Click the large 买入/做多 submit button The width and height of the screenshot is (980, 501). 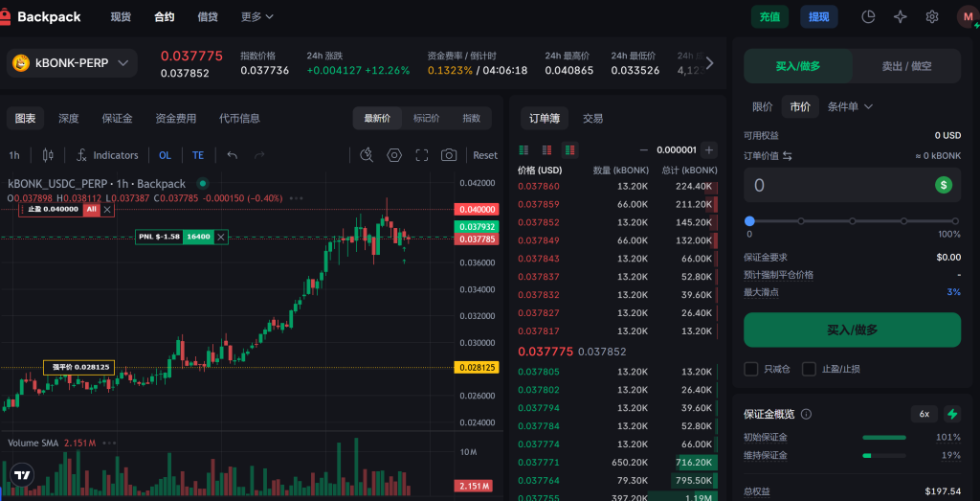pos(852,330)
